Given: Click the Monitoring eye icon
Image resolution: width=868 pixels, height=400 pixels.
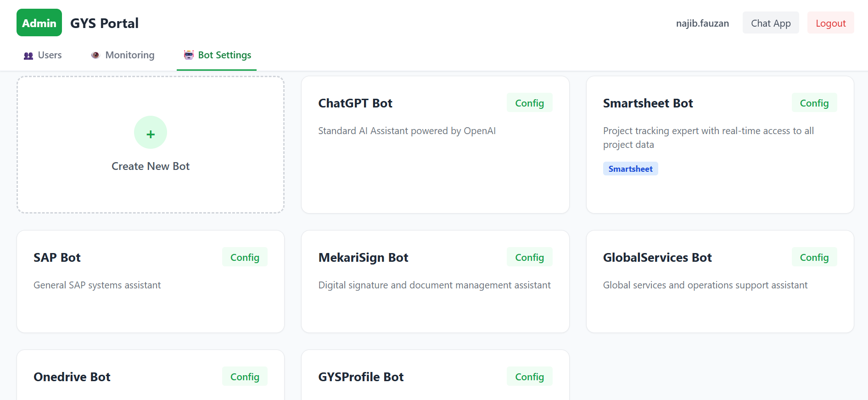Looking at the screenshot, I should pos(95,56).
